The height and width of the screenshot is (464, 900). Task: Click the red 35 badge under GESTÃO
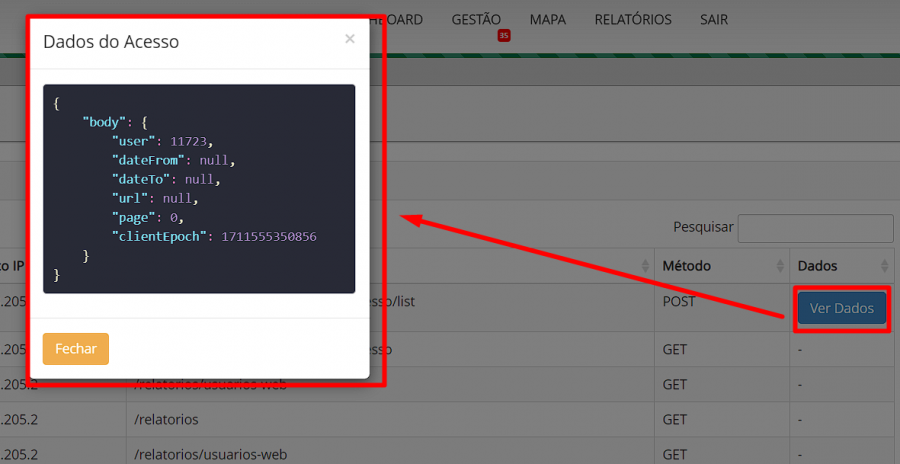tap(504, 36)
